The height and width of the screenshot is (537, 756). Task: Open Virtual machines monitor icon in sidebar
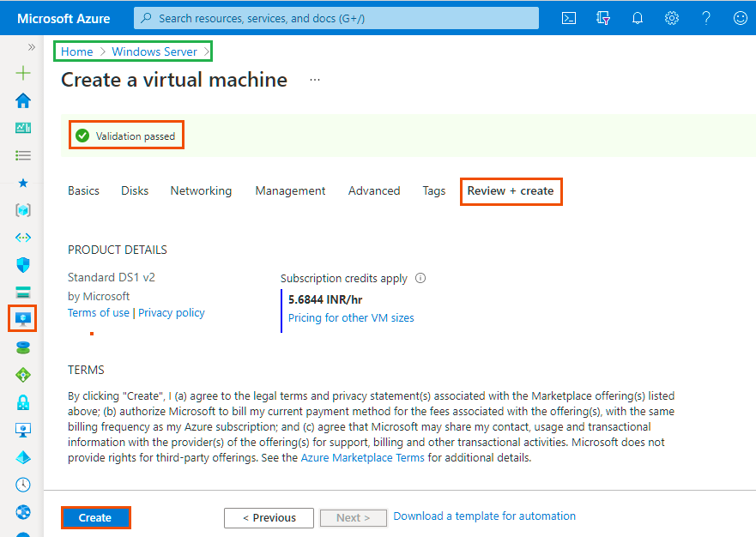click(x=23, y=319)
